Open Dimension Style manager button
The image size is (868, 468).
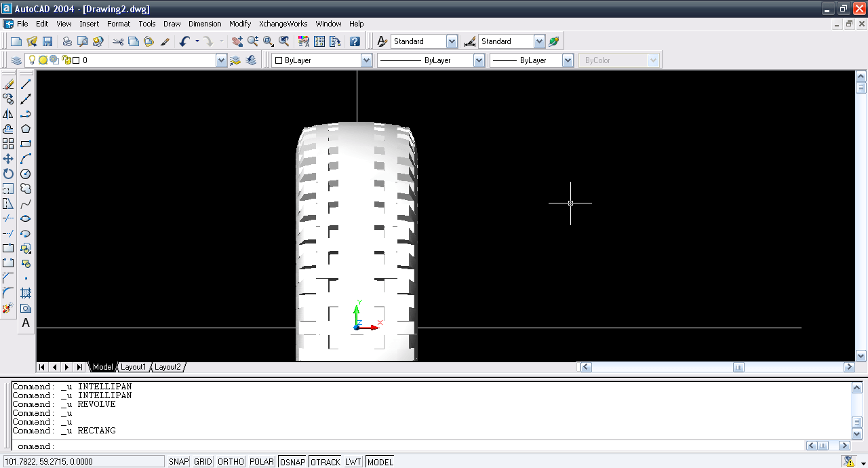[x=470, y=41]
